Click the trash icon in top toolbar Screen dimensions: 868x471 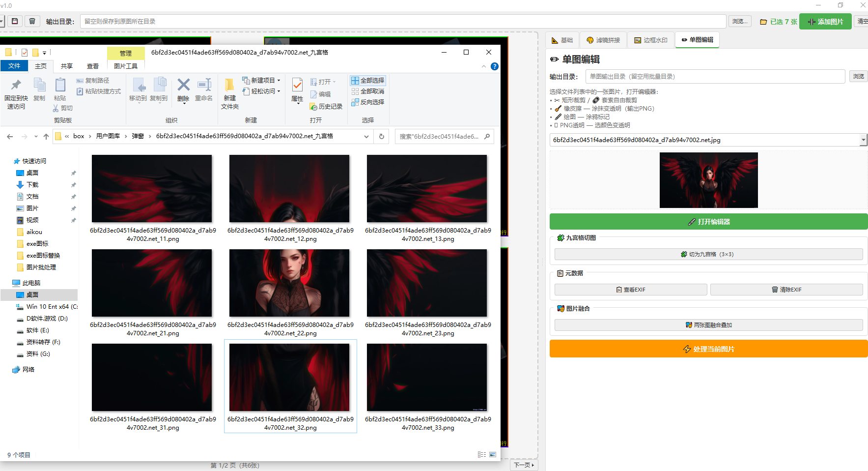[32, 21]
